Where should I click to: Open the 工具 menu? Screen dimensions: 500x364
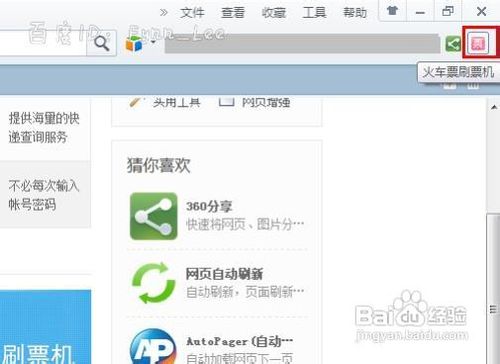coord(314,13)
